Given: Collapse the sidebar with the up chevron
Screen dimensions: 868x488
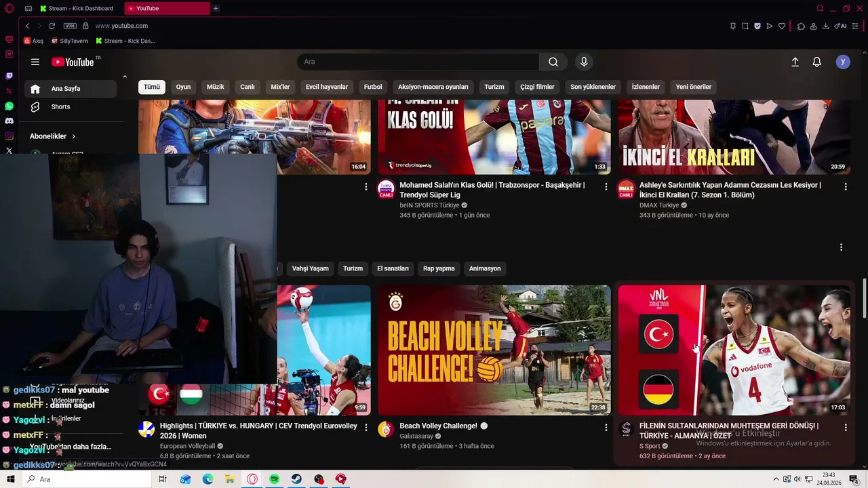Looking at the screenshot, I should [125, 77].
